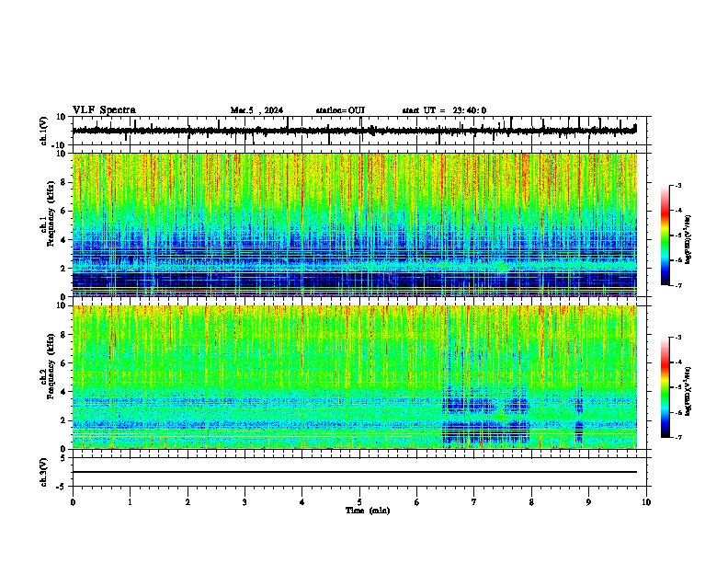
Task: Click the "8" tick on ch.1 frequency axis
Action: coord(64,182)
